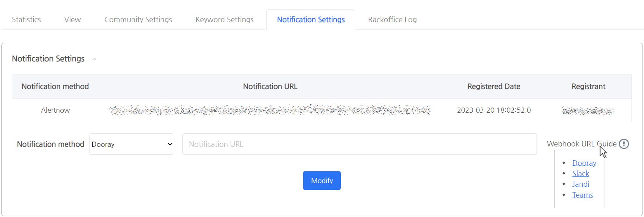Click the Registered Date column header
This screenshot has width=644, height=217.
pos(494,87)
